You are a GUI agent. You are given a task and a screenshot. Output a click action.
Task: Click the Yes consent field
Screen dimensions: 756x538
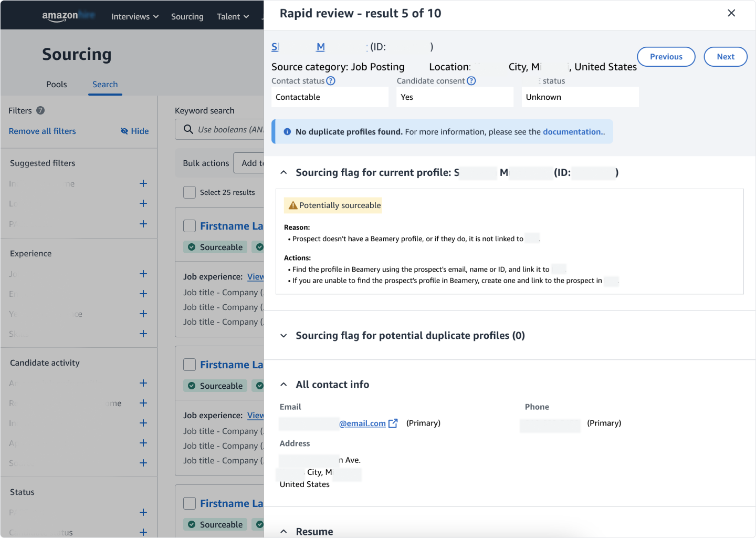[455, 97]
